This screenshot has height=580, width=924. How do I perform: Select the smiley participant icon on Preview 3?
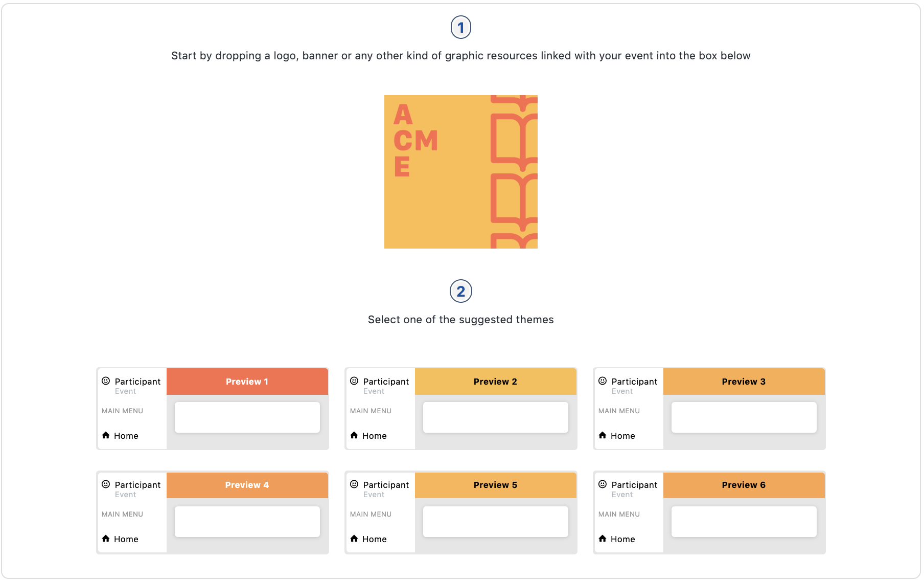[603, 381]
